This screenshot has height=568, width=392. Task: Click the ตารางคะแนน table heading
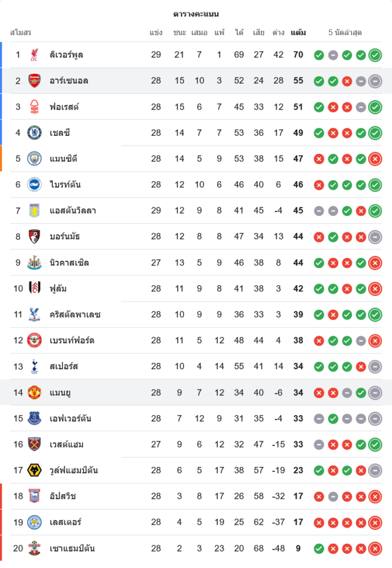(x=196, y=14)
